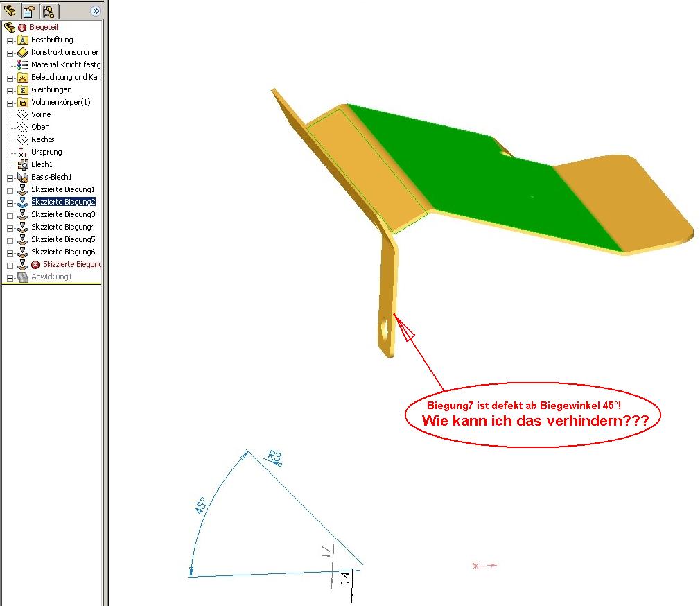Select the Ursprung item
Viewport: 700px width, 606px height.
click(46, 153)
